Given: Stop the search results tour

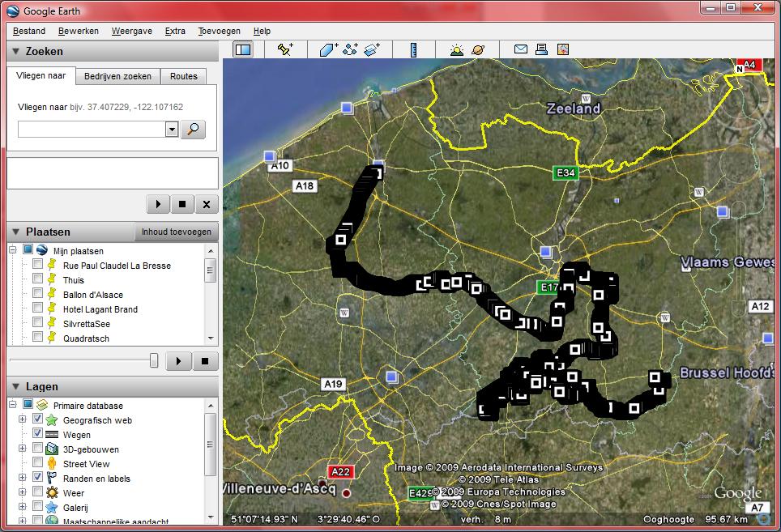Looking at the screenshot, I should (x=182, y=204).
